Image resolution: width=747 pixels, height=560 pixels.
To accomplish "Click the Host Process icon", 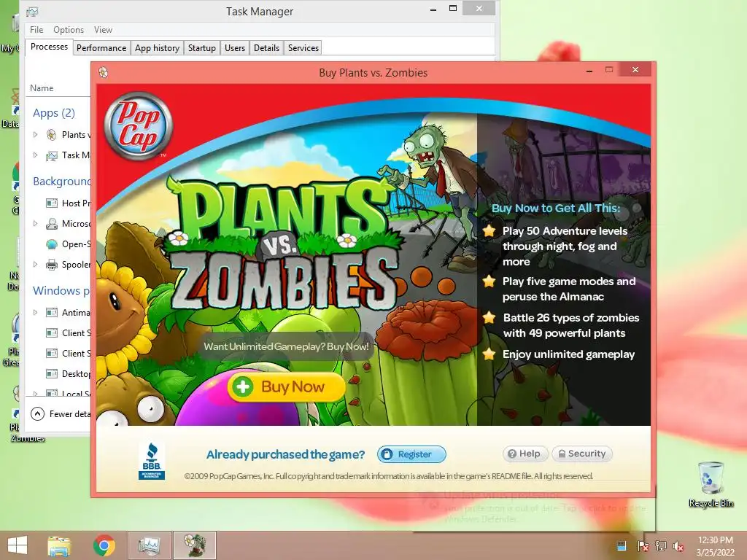I will [x=52, y=203].
